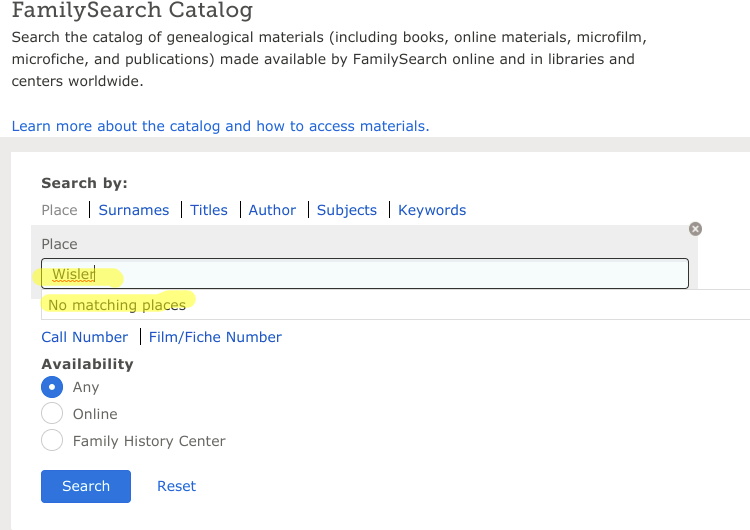
Task: Click into the Place text field
Action: 365,274
